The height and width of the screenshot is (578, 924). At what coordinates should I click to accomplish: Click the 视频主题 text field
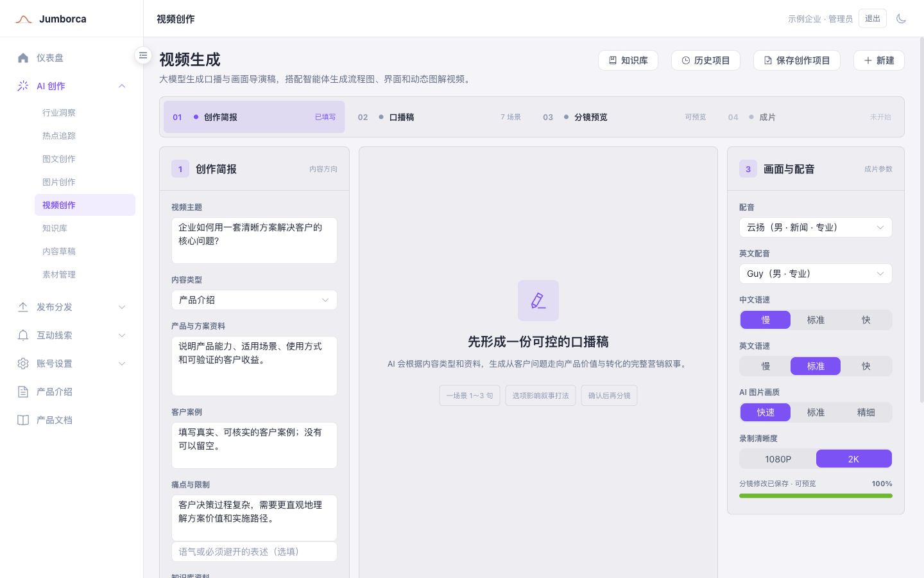click(x=254, y=240)
